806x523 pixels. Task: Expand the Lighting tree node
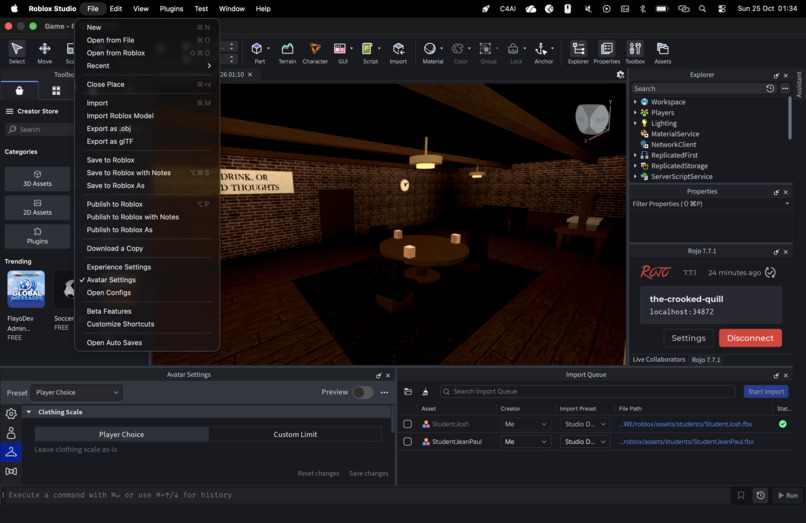pyautogui.click(x=635, y=123)
